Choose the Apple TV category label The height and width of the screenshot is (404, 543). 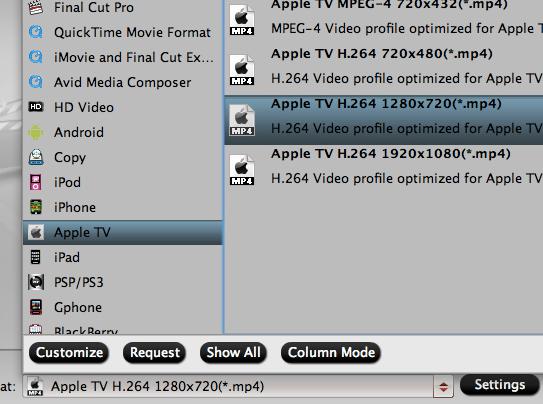(82, 232)
